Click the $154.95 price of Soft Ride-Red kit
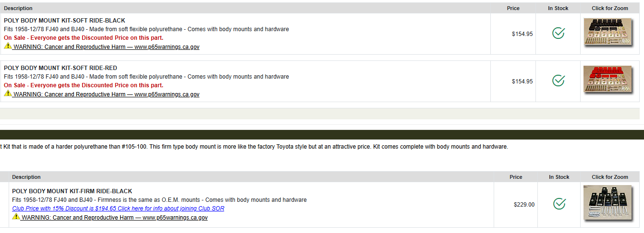 [x=522, y=82]
